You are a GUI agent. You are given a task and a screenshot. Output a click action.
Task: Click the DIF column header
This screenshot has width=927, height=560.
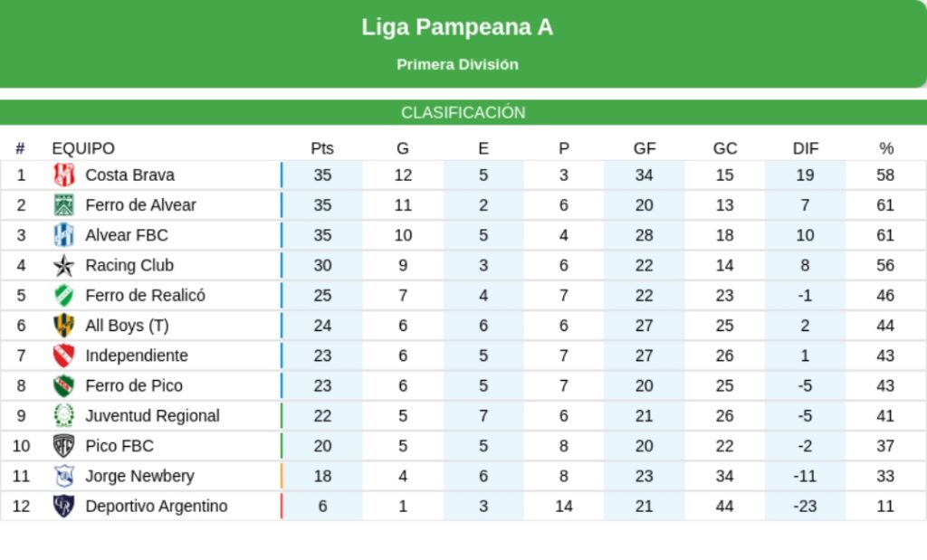[x=805, y=148]
